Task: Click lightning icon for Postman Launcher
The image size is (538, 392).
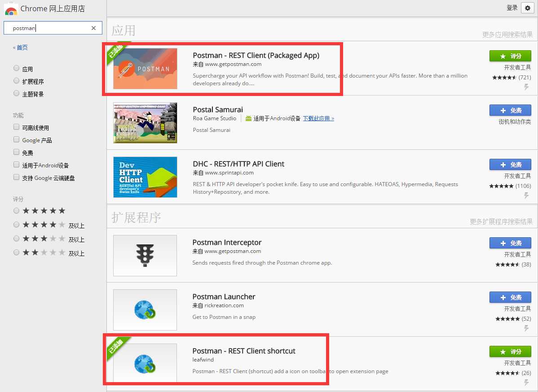Action: (526, 329)
